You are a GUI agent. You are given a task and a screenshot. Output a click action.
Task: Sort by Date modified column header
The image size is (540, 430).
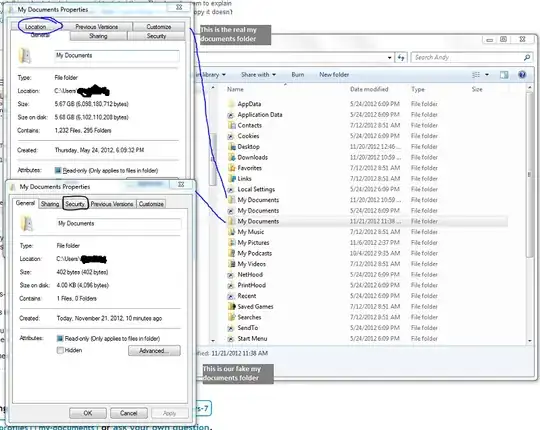[369, 90]
